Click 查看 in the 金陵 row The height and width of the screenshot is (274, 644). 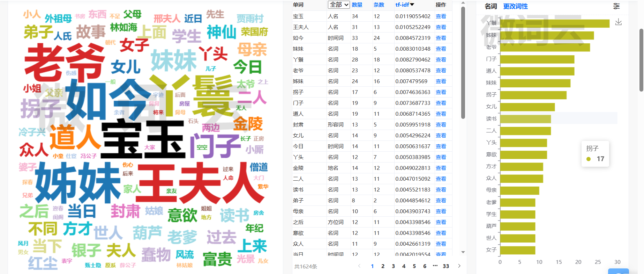click(441, 168)
